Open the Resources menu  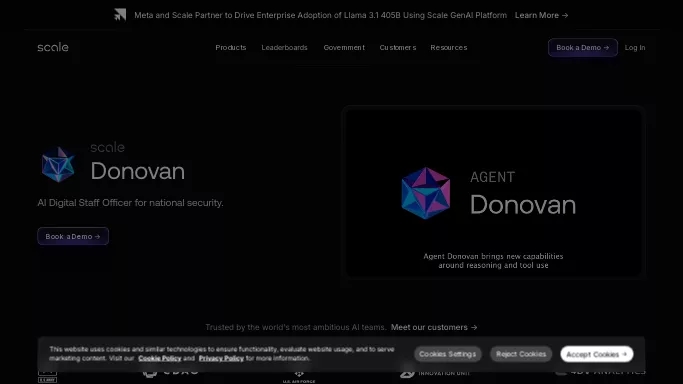(x=449, y=47)
